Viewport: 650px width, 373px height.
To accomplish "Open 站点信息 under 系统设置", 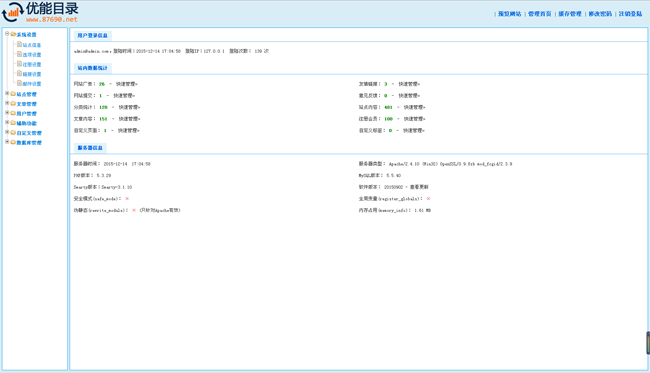I will (x=32, y=45).
